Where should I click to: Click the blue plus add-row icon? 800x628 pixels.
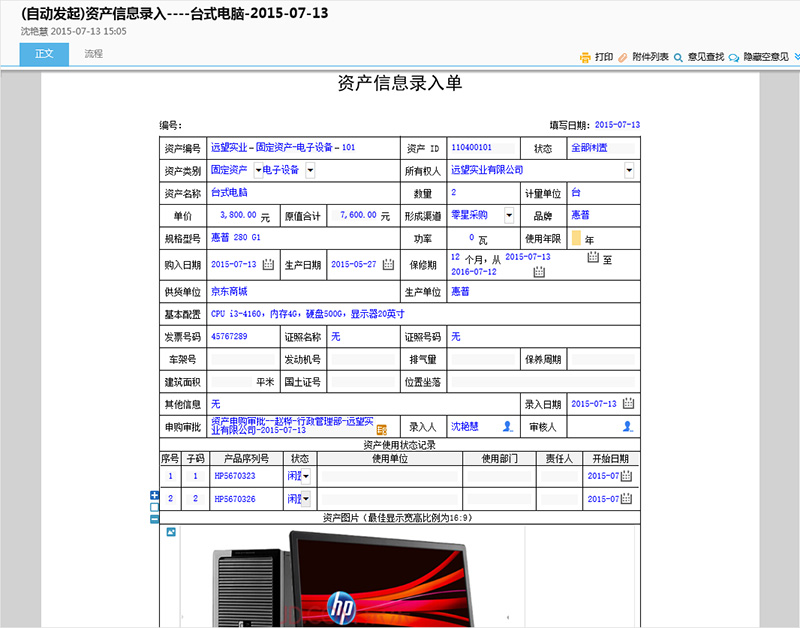pos(155,495)
